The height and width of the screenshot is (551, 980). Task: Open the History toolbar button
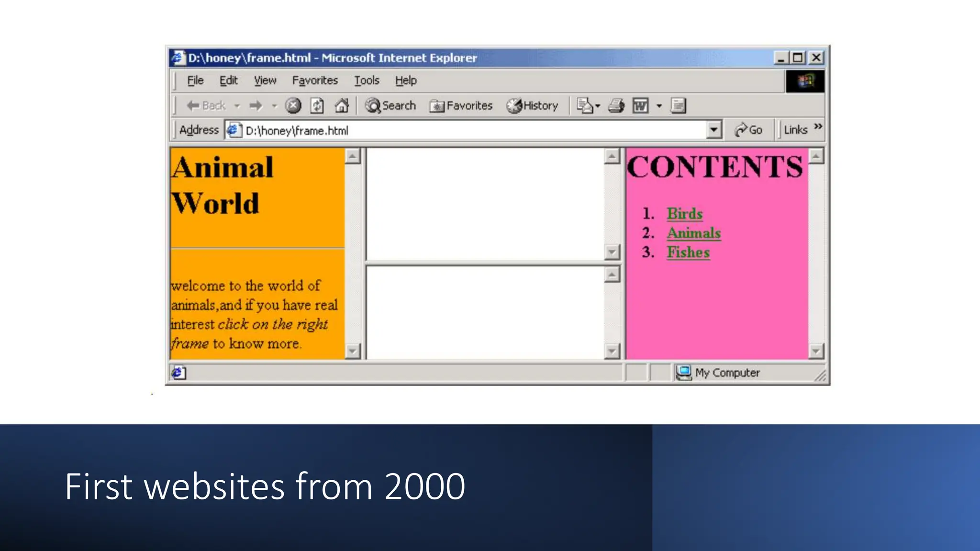533,106
